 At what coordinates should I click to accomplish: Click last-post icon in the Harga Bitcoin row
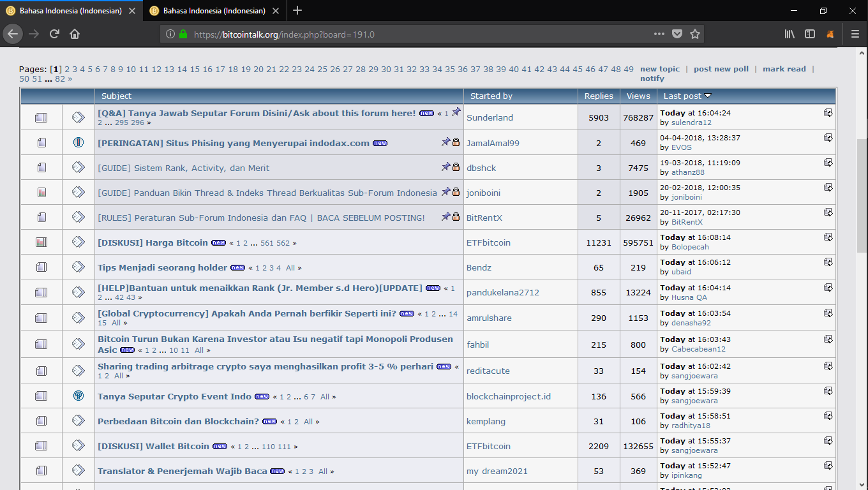828,237
